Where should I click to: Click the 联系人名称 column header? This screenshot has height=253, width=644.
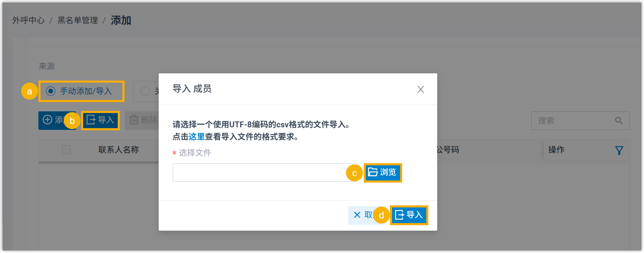119,150
